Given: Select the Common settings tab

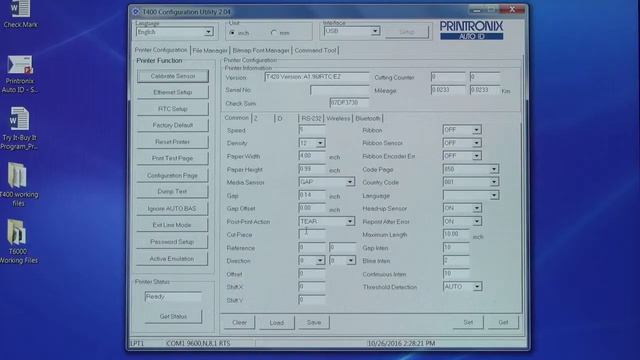Looking at the screenshot, I should [x=237, y=118].
